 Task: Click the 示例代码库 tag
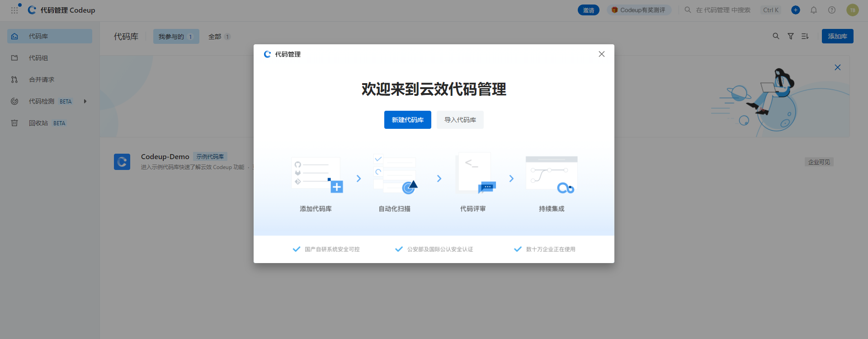pyautogui.click(x=210, y=157)
